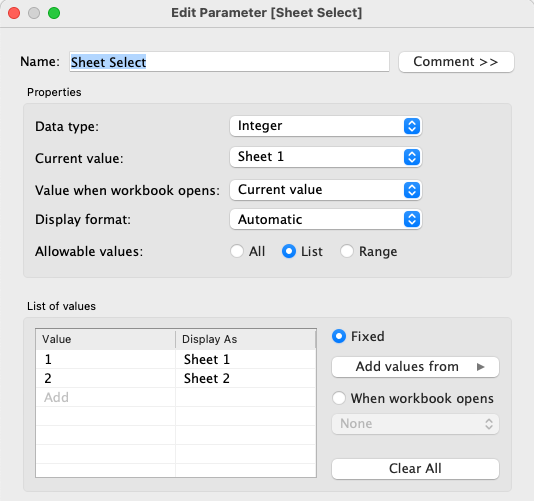Expand Value when workbook opens dropdown

pos(326,190)
